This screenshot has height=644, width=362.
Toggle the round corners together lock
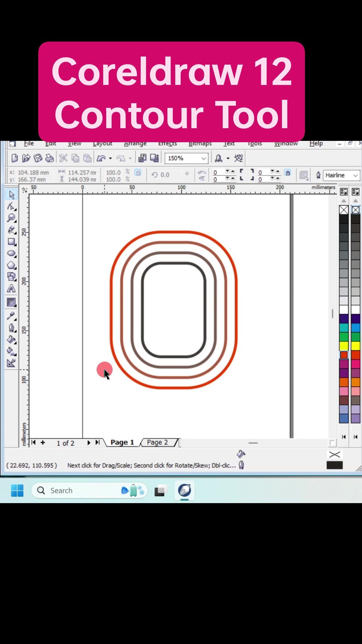click(x=288, y=173)
